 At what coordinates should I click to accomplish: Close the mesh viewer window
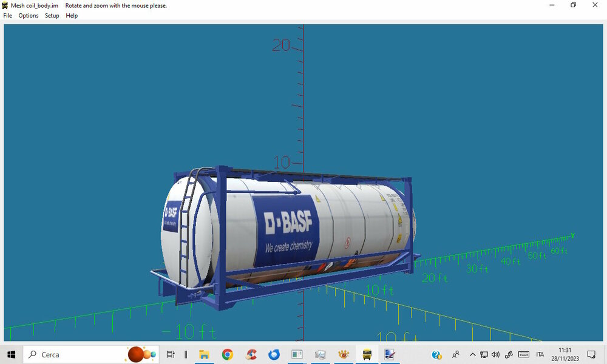(595, 5)
